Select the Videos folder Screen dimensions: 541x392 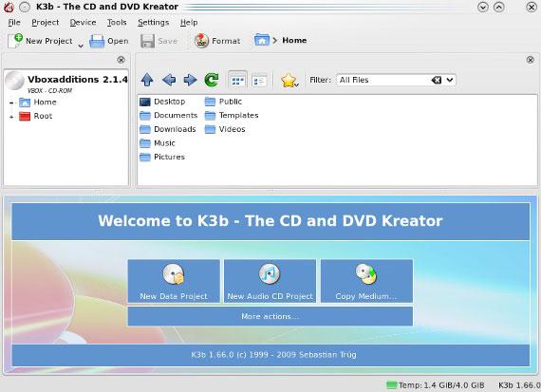pyautogui.click(x=225, y=129)
